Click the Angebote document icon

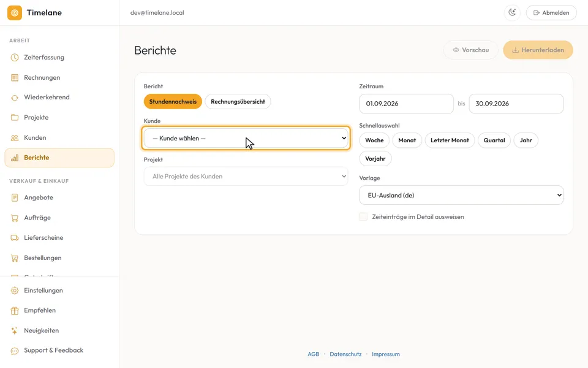(x=15, y=197)
